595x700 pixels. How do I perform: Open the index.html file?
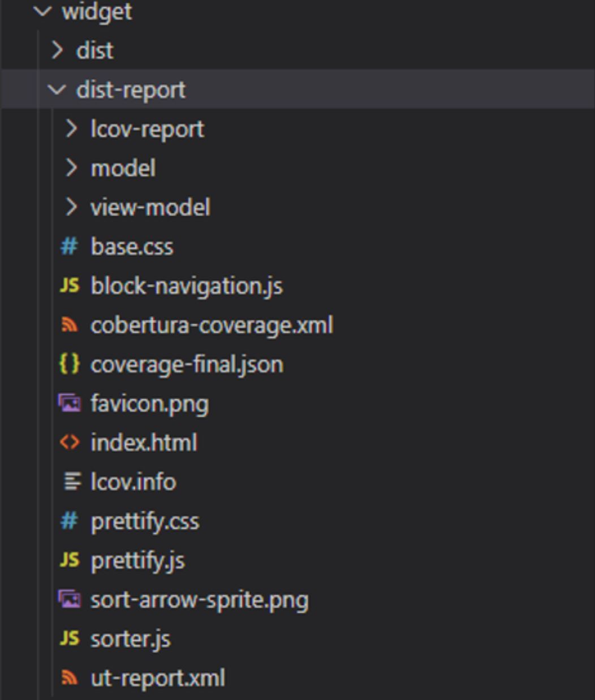144,443
